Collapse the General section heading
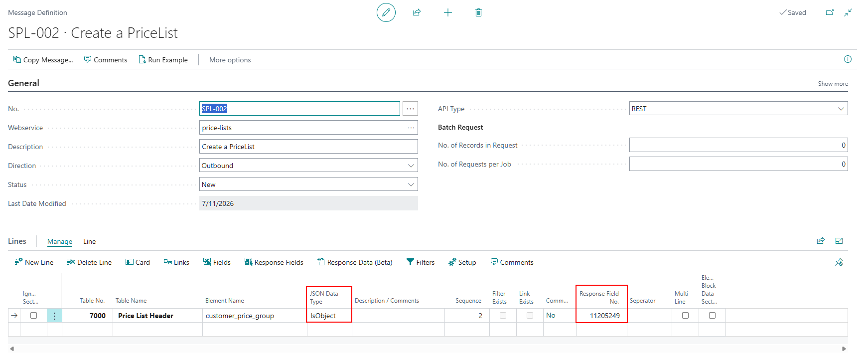 23,83
